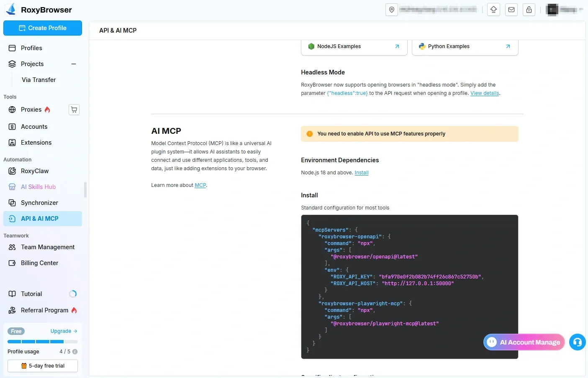Click the AI Account Manage button

(524, 342)
